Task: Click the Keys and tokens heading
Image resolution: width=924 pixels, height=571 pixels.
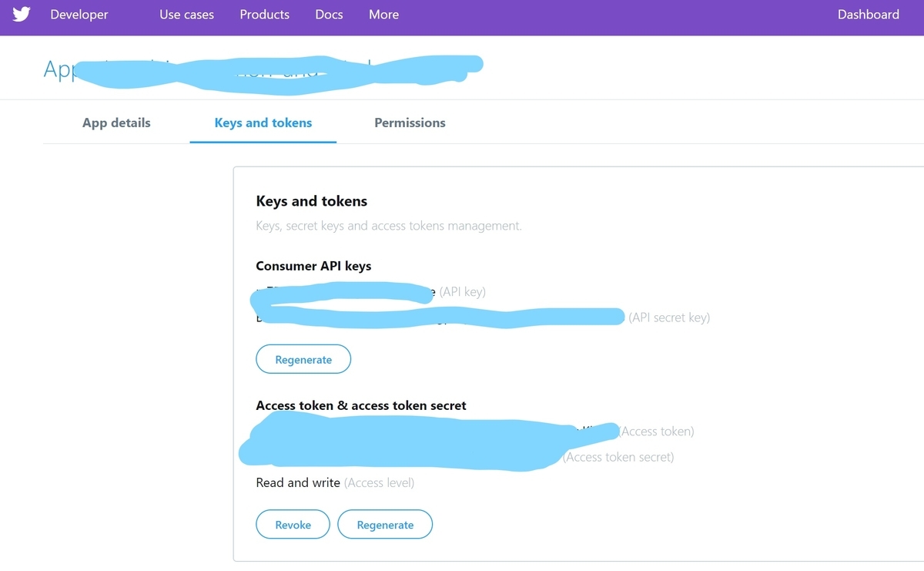Action: click(312, 201)
